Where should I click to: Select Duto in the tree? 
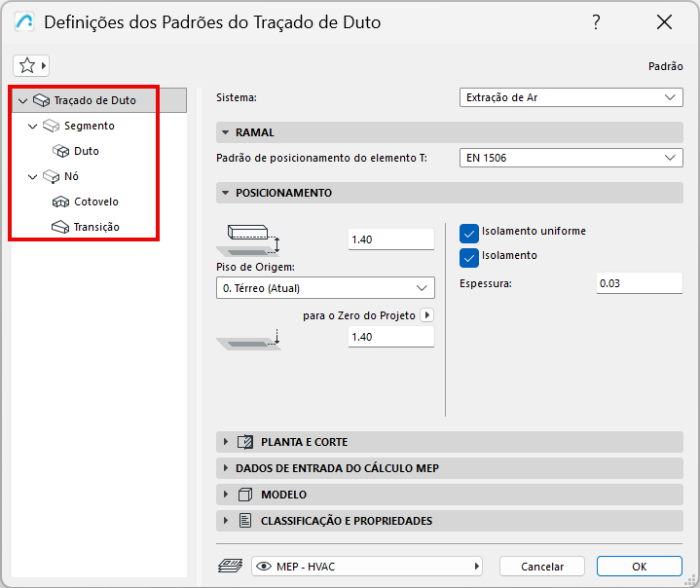click(87, 151)
